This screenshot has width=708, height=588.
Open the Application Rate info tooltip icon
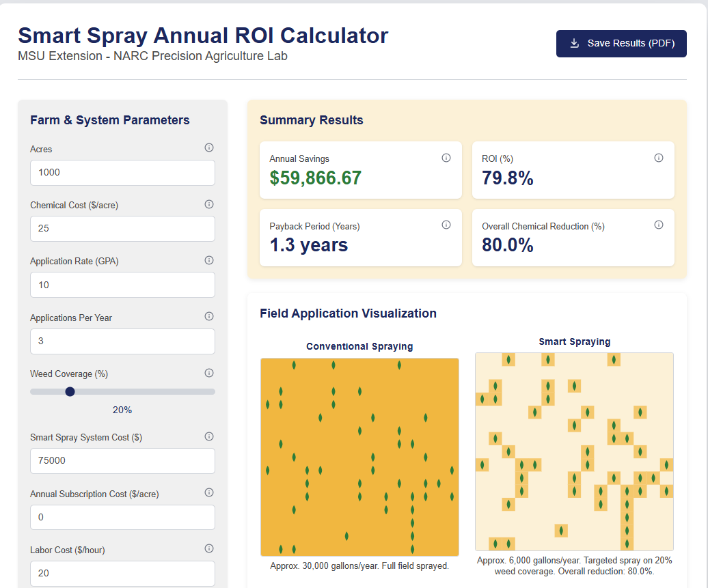(209, 260)
